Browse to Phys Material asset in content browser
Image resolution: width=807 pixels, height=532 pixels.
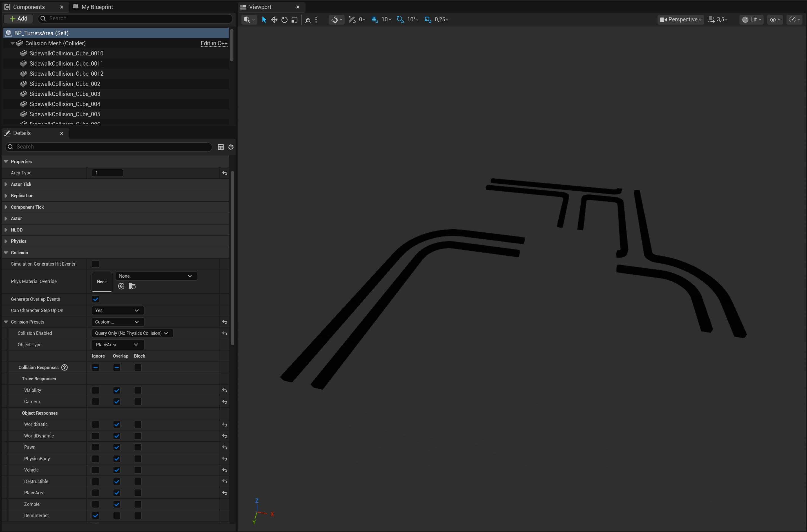click(x=132, y=286)
